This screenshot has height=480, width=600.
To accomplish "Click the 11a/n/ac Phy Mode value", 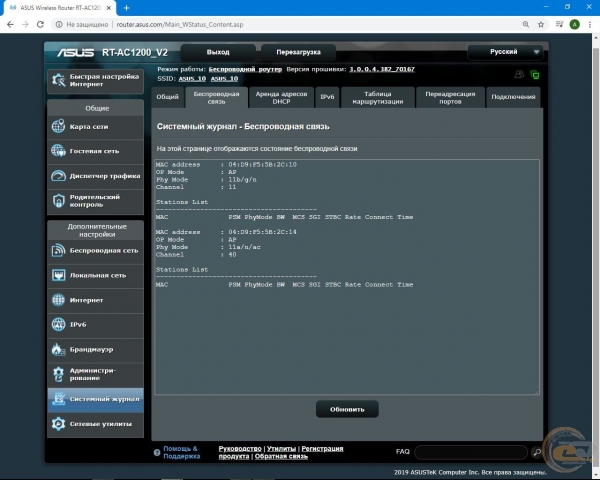I will point(245,247).
